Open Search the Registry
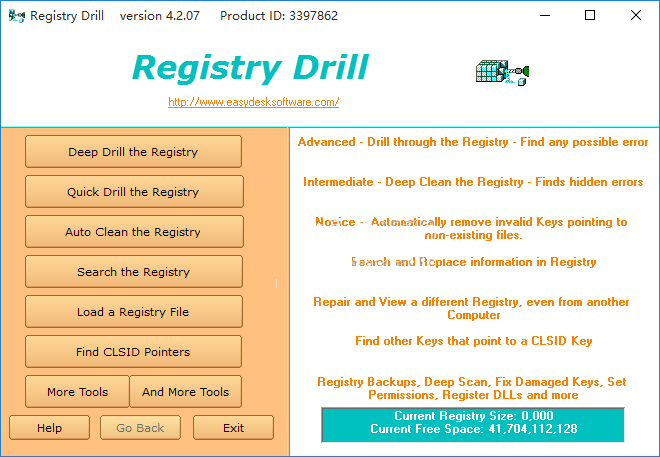Screen dimensions: 660x457 pos(134,271)
